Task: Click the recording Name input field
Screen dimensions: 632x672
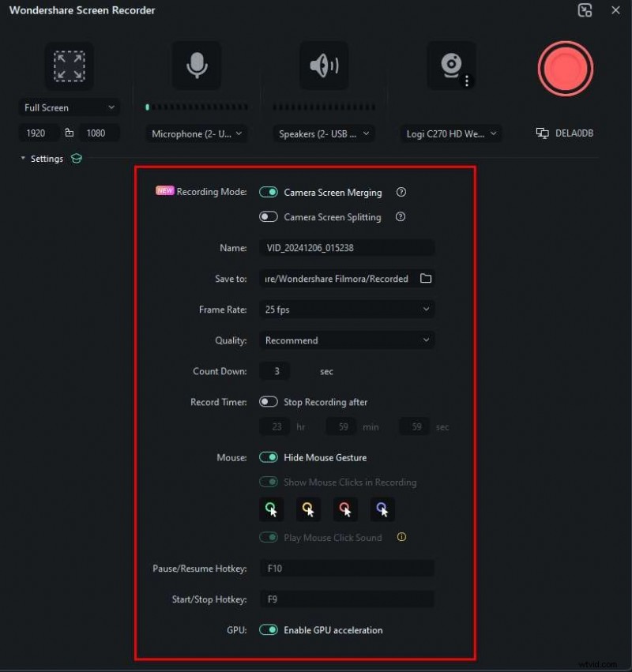Action: coord(346,247)
